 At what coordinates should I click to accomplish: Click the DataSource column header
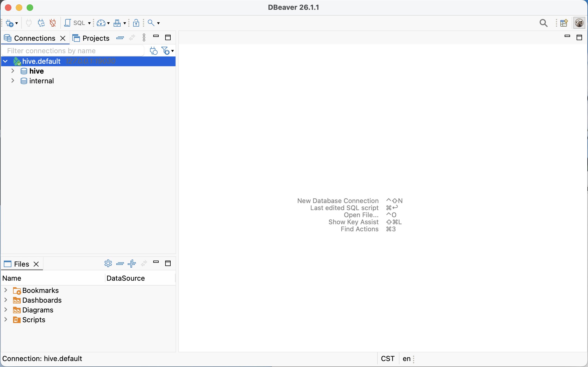coord(140,278)
